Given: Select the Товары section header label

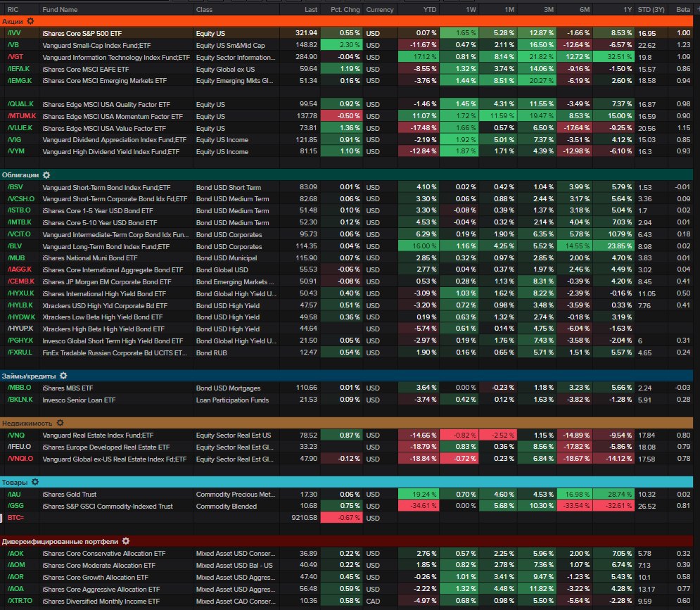Looking at the screenshot, I should [15, 482].
